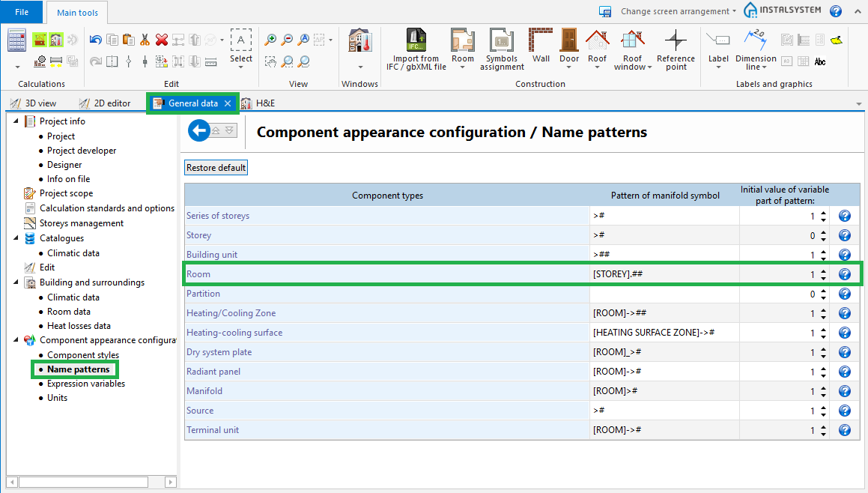
Task: Open the Roof window dropdown arrow
Action: pyautogui.click(x=649, y=67)
